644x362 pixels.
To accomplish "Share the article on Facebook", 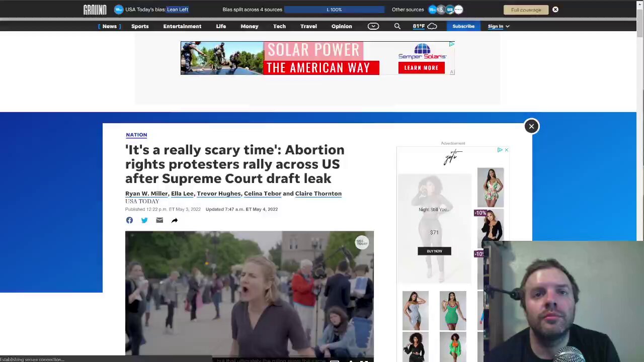I will [x=129, y=220].
